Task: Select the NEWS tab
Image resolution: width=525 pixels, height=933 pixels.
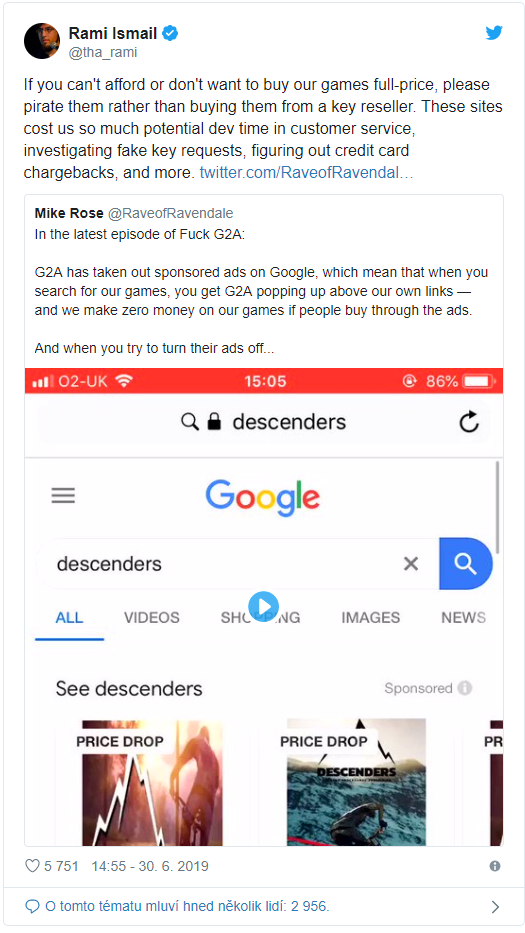Action: coord(463,618)
